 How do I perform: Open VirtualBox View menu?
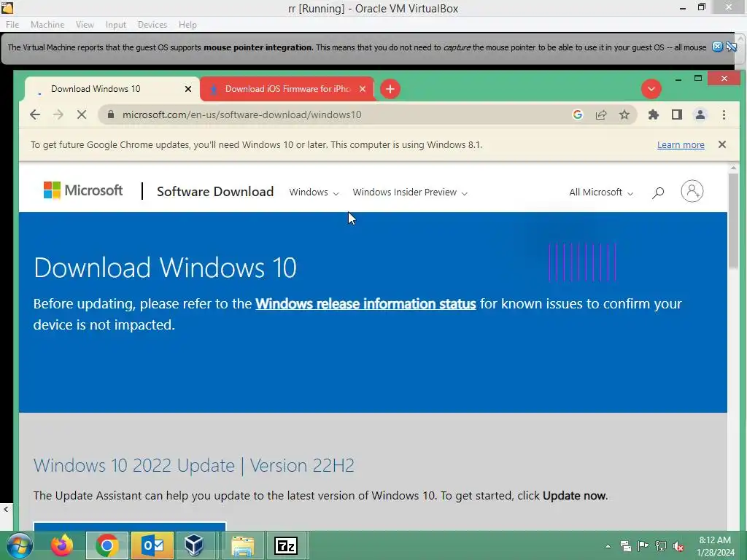pyautogui.click(x=85, y=25)
